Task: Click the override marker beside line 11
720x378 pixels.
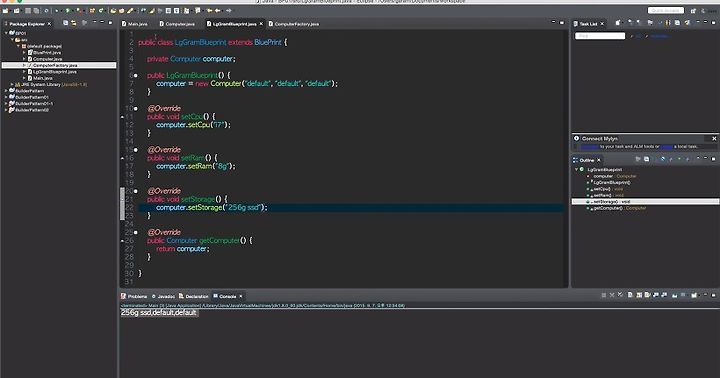Action: click(x=123, y=117)
